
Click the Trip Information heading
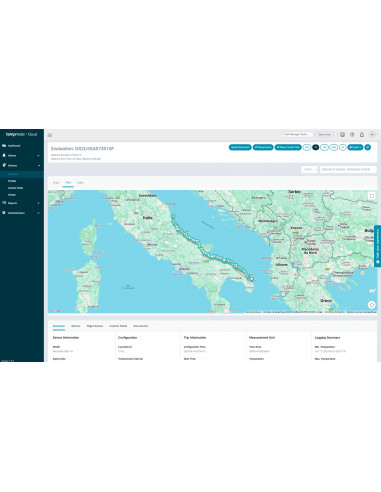(x=195, y=338)
